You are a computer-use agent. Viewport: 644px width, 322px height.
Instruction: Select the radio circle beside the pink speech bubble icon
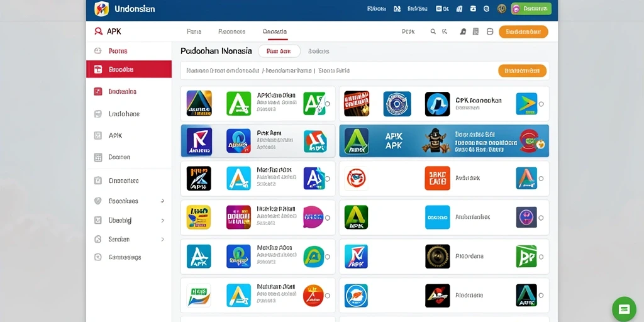(327, 218)
